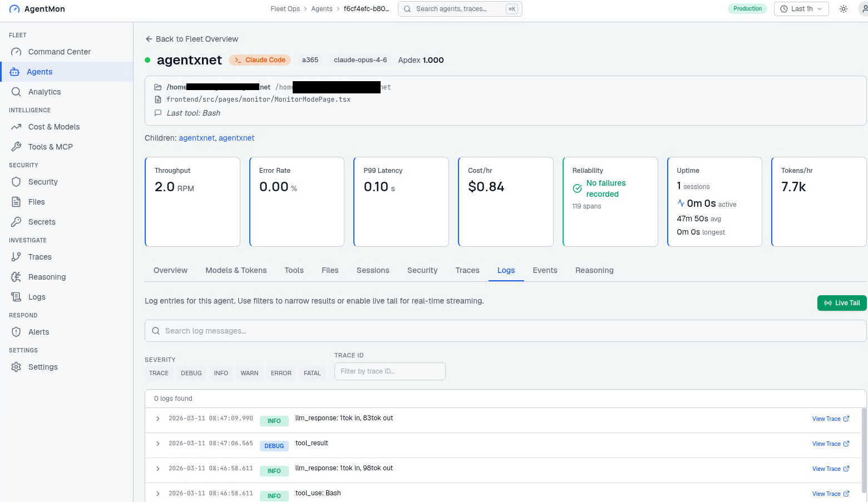Toggle the ERROR severity filter
The image size is (868, 502).
(281, 373)
